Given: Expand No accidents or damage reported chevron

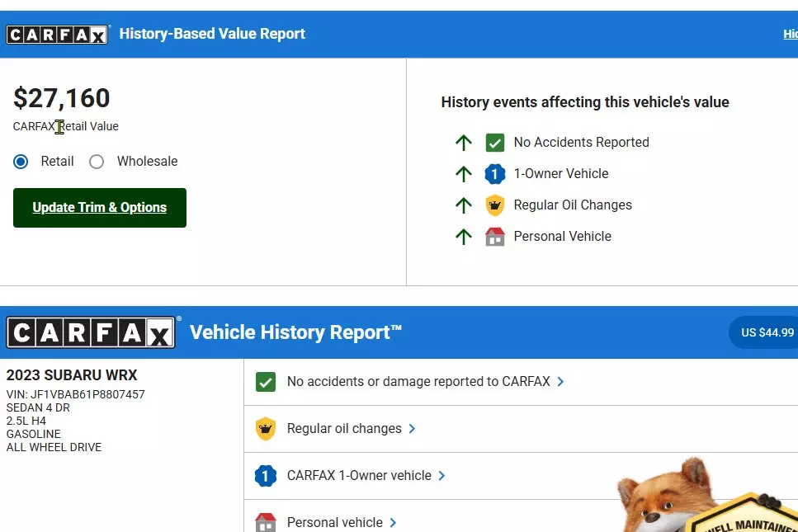Looking at the screenshot, I should point(560,381).
